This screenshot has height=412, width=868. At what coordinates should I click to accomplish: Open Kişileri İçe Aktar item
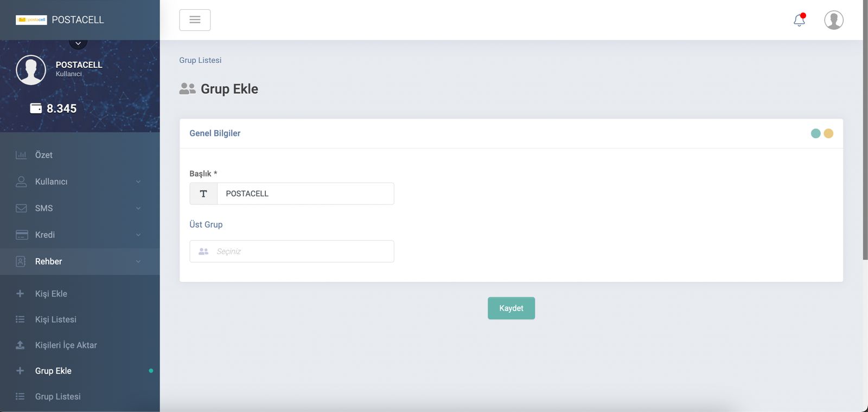80,345
